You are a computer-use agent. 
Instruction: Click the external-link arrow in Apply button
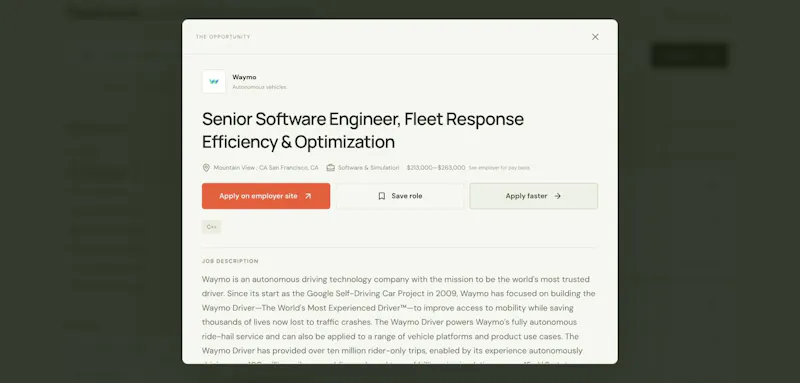(x=308, y=196)
